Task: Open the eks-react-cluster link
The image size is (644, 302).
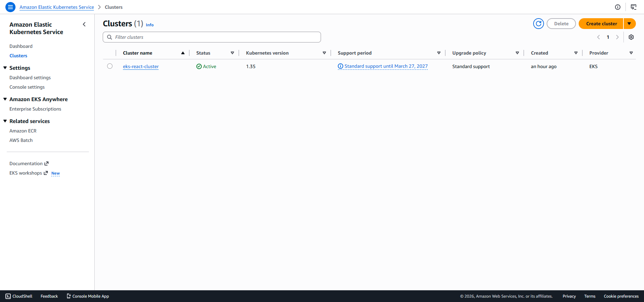Action: pyautogui.click(x=141, y=66)
